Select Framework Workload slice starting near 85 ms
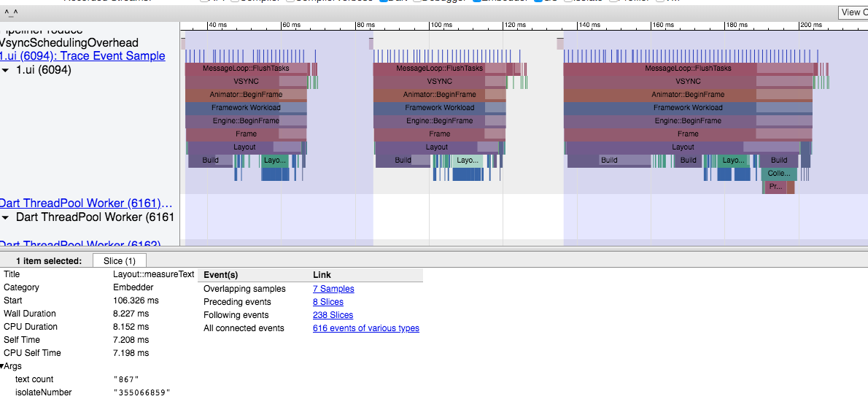This screenshot has width=868, height=407. (x=440, y=108)
